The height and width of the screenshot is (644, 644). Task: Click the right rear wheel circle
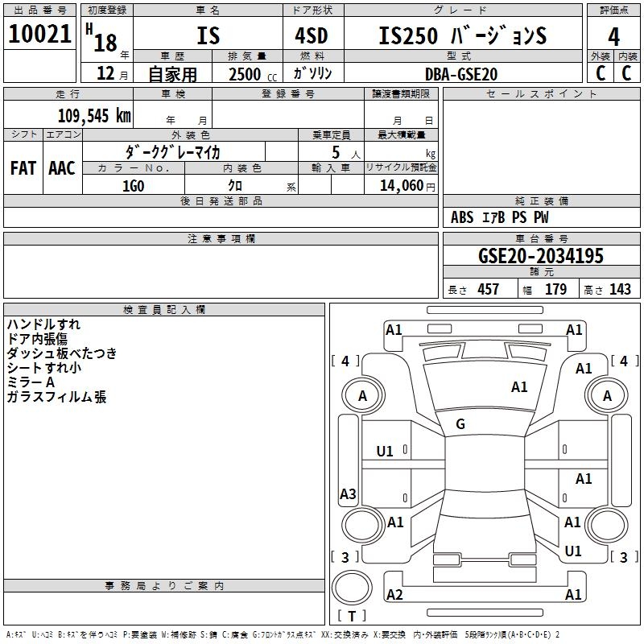click(607, 525)
